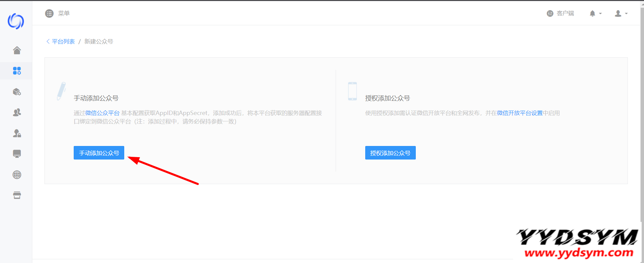Click the 授权添加公众号 button
The image size is (644, 263).
click(x=390, y=153)
